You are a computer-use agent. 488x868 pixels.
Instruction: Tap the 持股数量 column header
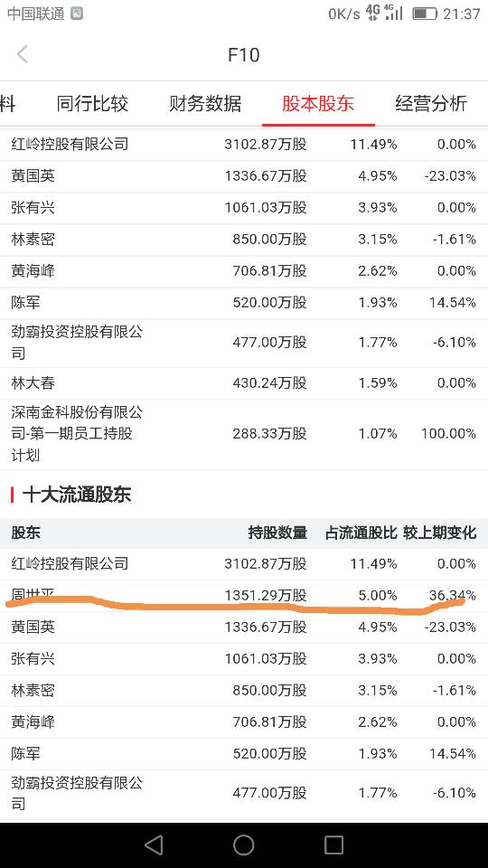pos(277,533)
